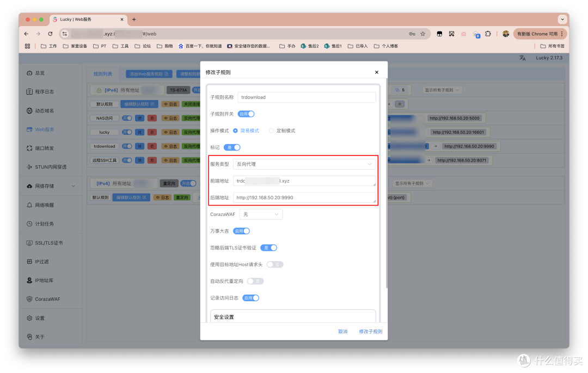Toggle the 万事大吉 switch
The width and height of the screenshot is (588, 373).
241,231
